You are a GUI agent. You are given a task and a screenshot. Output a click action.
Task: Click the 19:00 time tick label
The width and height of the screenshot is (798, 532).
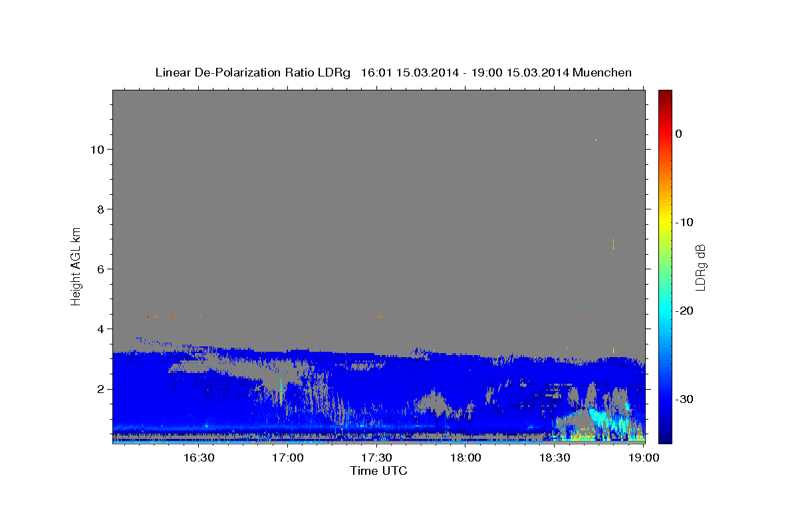pyautogui.click(x=644, y=458)
